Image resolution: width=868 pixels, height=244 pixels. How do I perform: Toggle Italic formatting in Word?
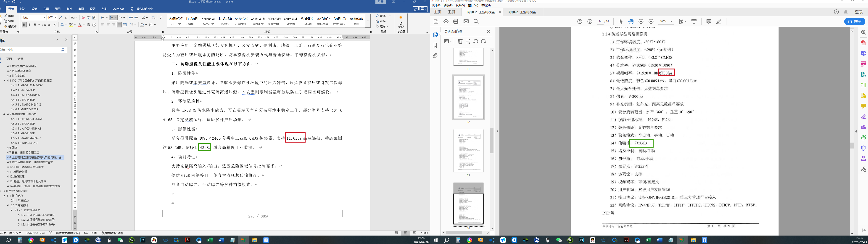point(30,25)
